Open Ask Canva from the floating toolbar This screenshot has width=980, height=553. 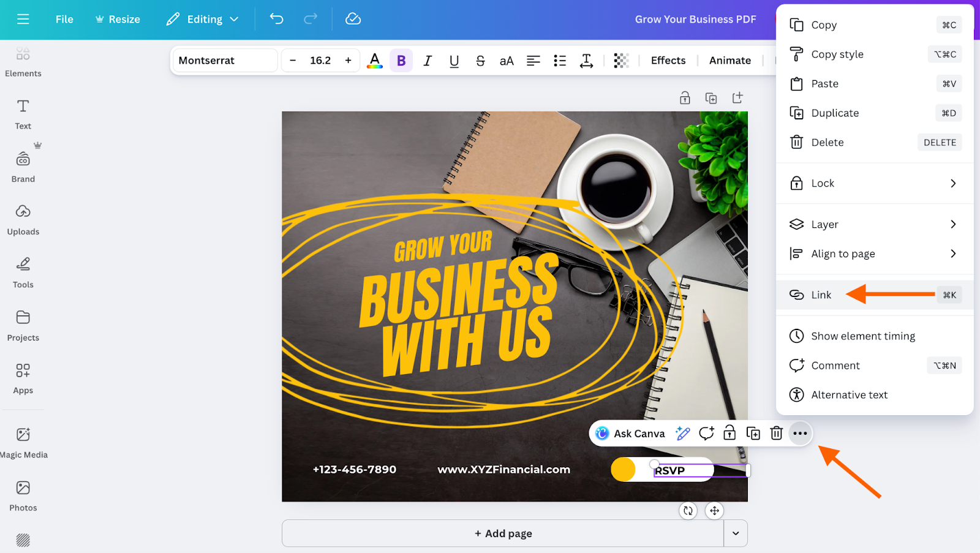[x=631, y=433]
